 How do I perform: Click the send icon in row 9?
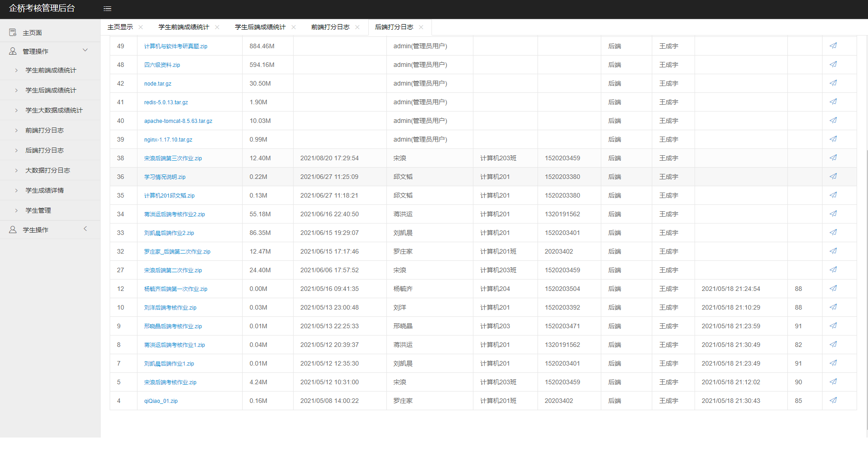[833, 326]
